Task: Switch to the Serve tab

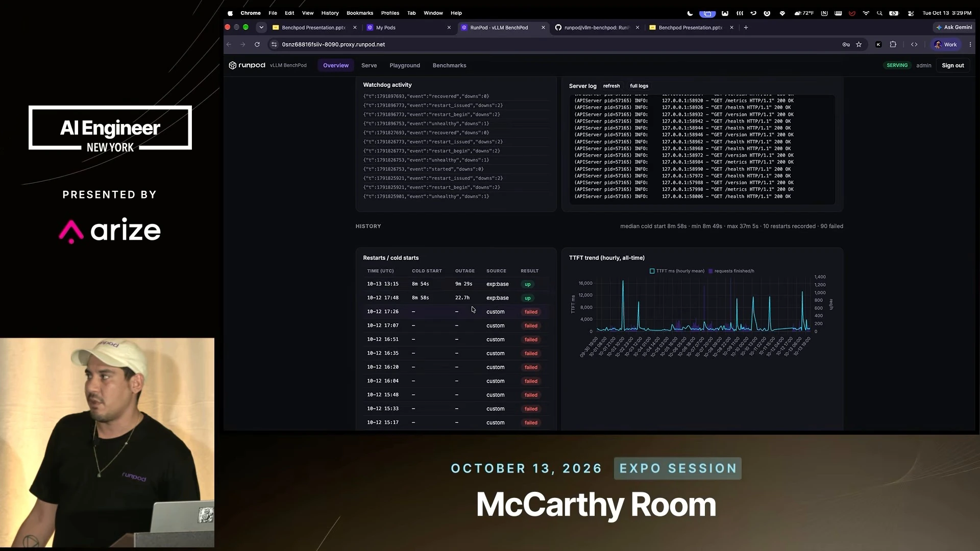Action: 369,65
